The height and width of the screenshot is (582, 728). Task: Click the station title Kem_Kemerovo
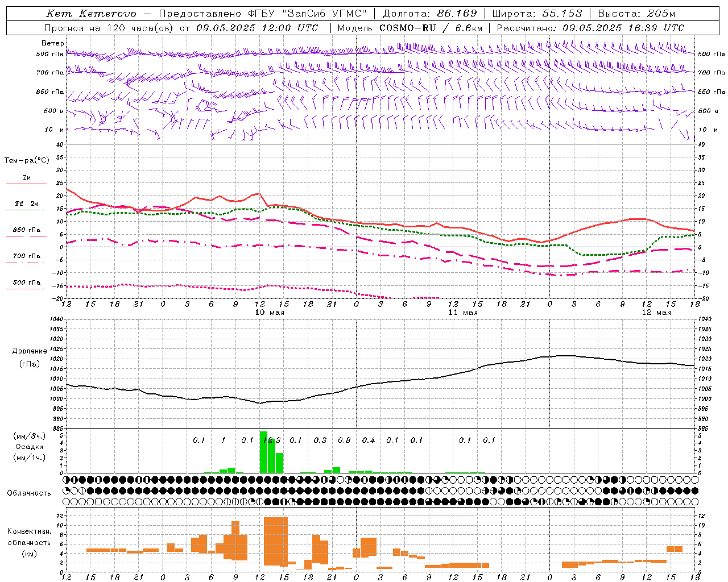[91, 14]
